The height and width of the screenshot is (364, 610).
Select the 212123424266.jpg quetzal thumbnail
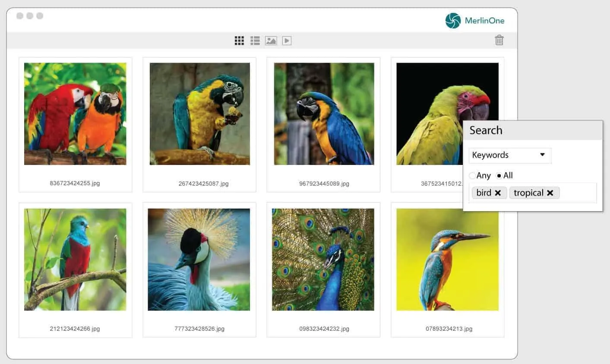click(75, 260)
